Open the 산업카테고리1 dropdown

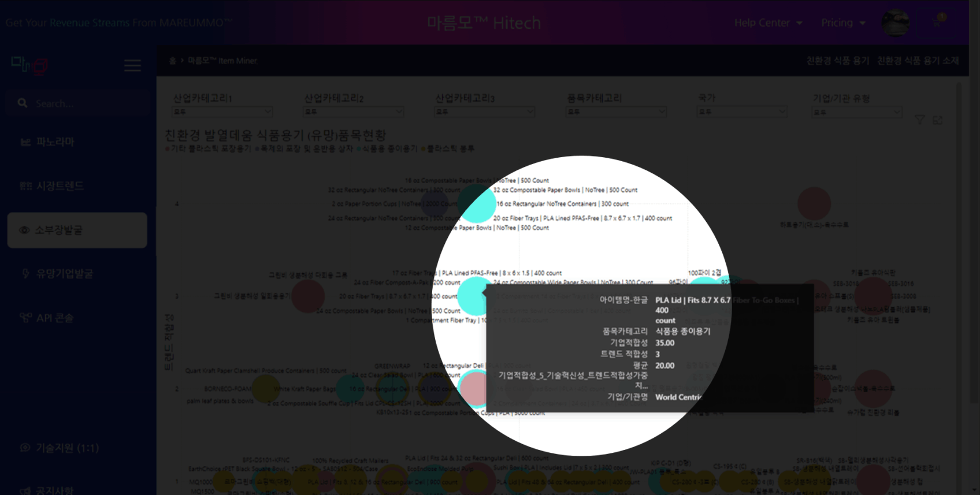[222, 111]
